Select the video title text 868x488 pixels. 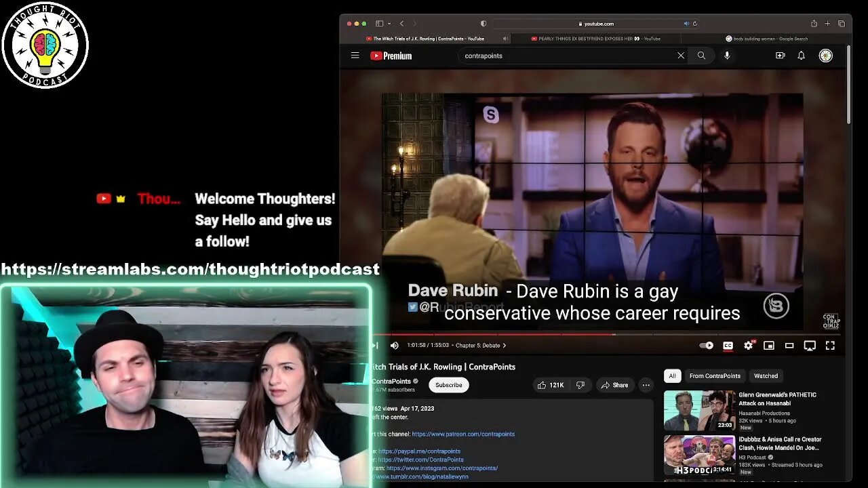coord(443,367)
